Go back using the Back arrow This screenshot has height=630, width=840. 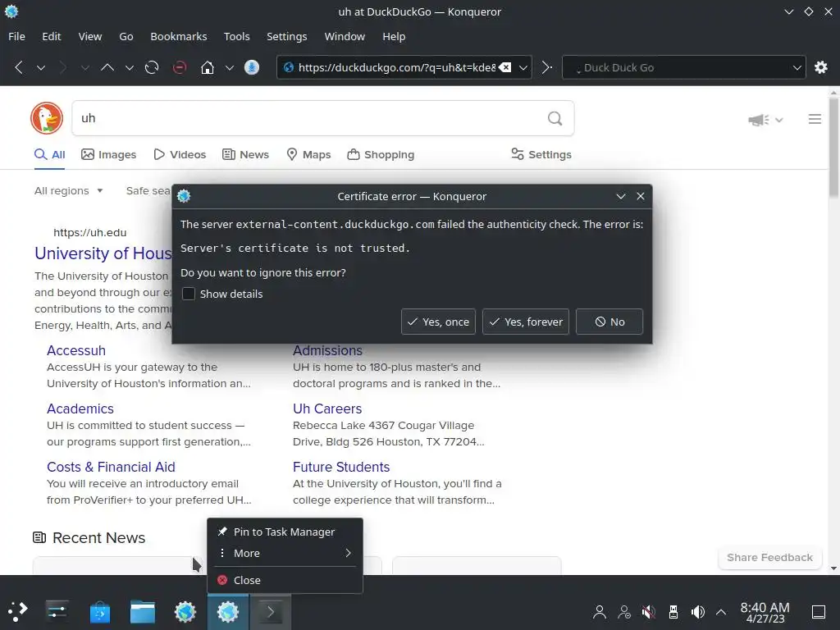click(x=19, y=67)
